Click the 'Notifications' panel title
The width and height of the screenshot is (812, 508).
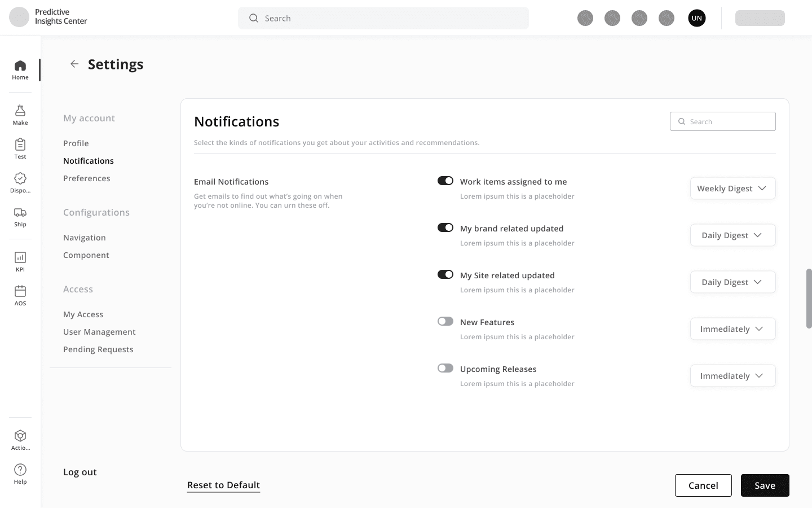(237, 122)
